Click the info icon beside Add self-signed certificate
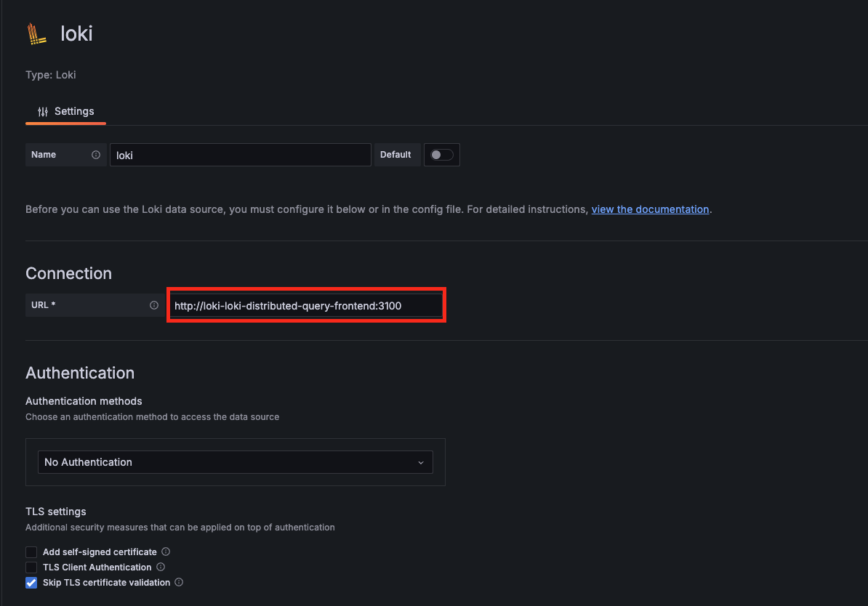The height and width of the screenshot is (606, 868). point(166,552)
